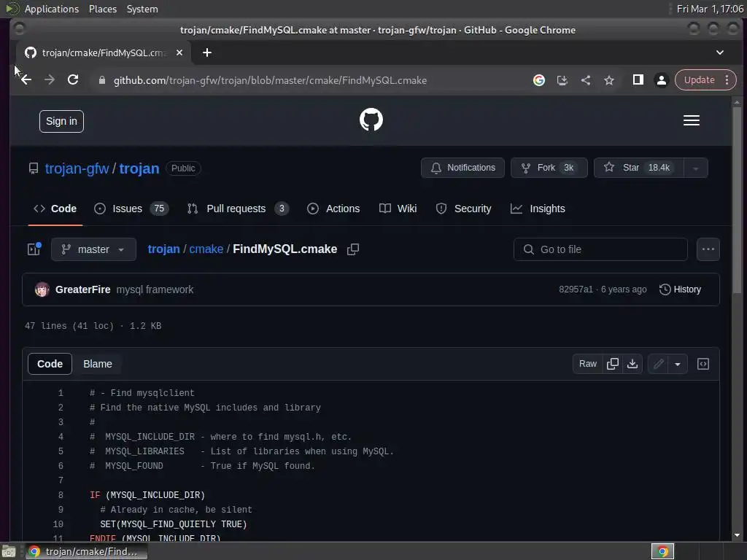Open the Pull requests tab
Screen dimensions: 747x560
point(239,209)
